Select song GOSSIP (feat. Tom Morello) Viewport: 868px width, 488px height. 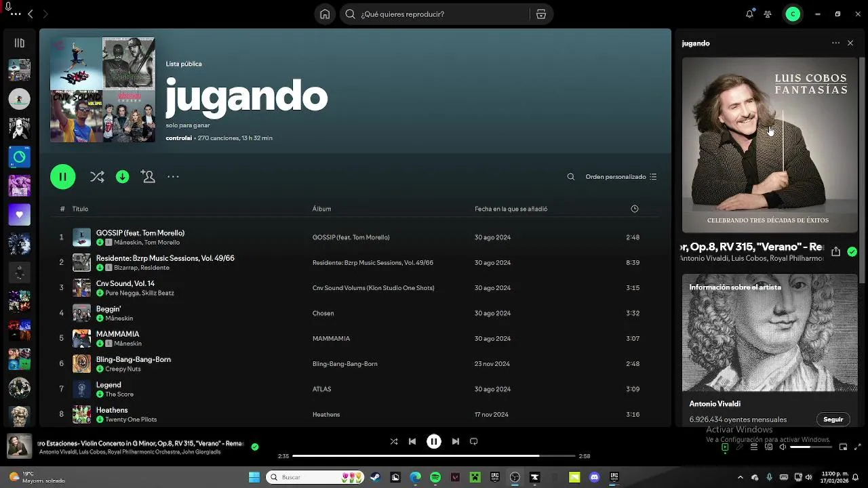[x=140, y=233]
